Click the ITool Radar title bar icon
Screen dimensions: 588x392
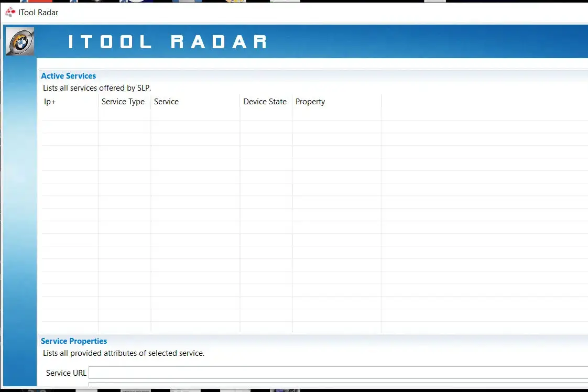point(10,12)
